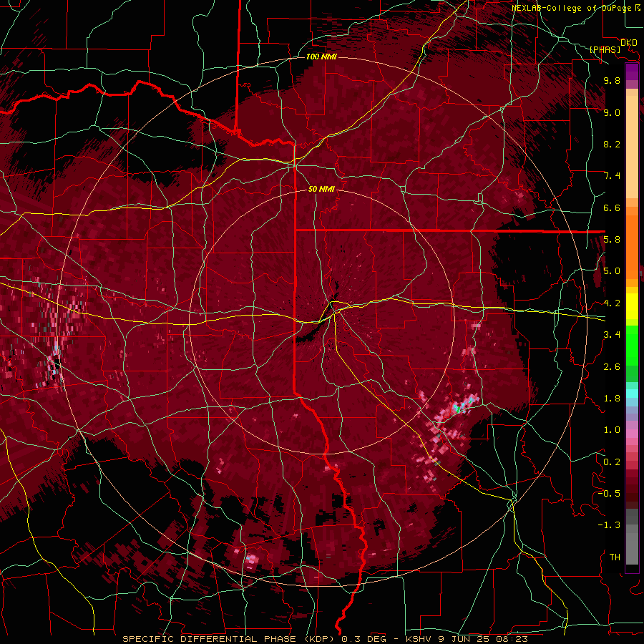644x644 pixels.
Task: Click the 6.6 value on the scale
Action: [612, 208]
